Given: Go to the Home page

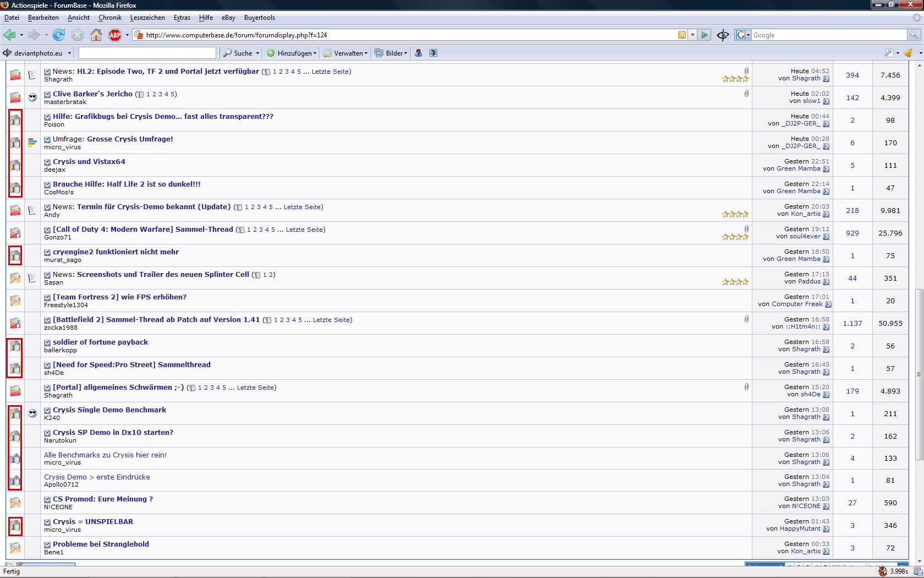Looking at the screenshot, I should [x=96, y=35].
